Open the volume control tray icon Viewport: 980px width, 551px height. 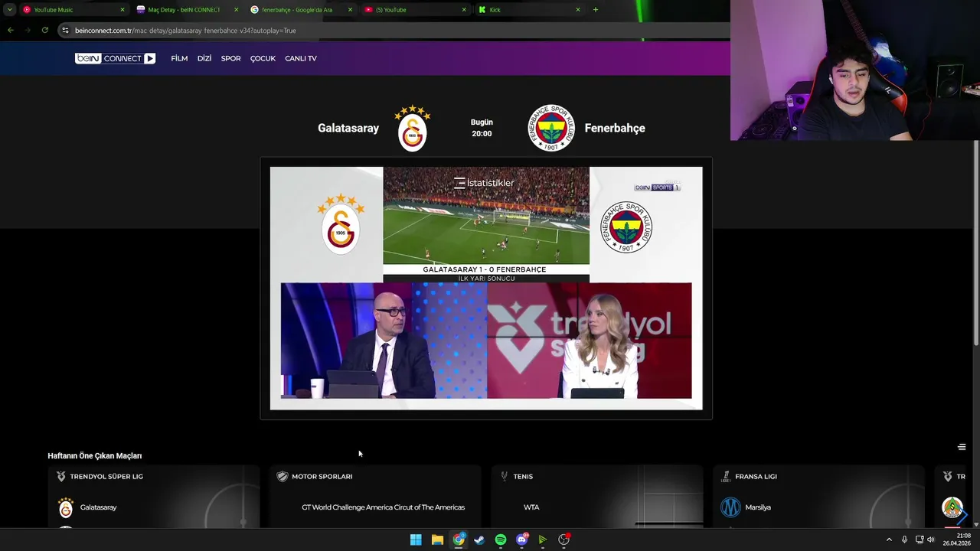tap(931, 540)
